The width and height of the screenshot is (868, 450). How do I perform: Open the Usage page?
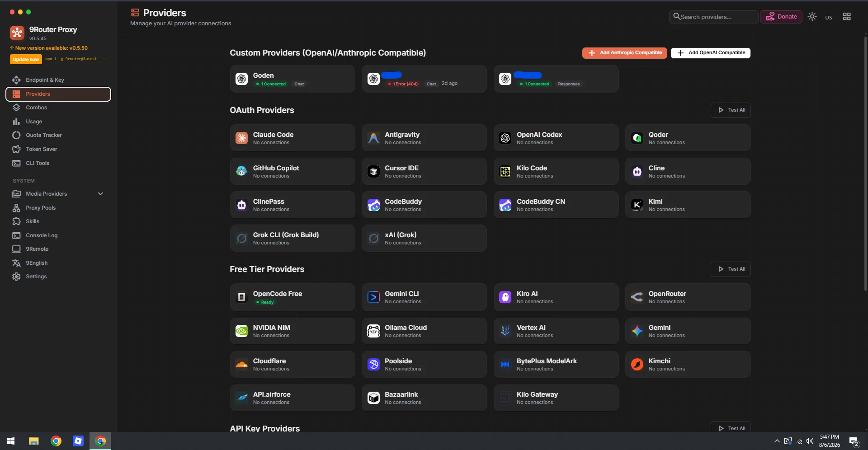coord(58,122)
